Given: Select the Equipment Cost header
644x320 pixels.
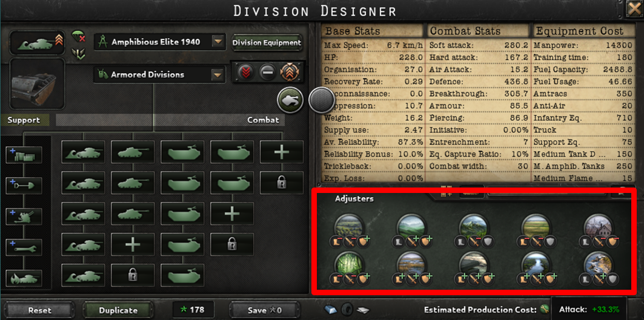Looking at the screenshot, I should click(580, 31).
